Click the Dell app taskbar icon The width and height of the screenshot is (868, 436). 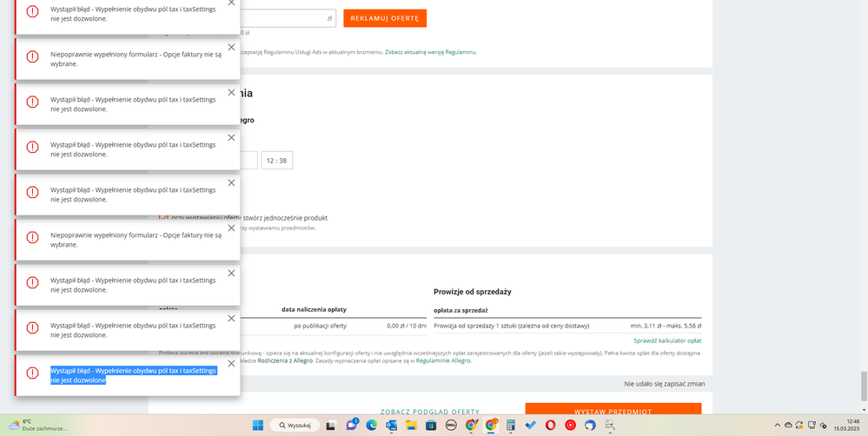451,426
